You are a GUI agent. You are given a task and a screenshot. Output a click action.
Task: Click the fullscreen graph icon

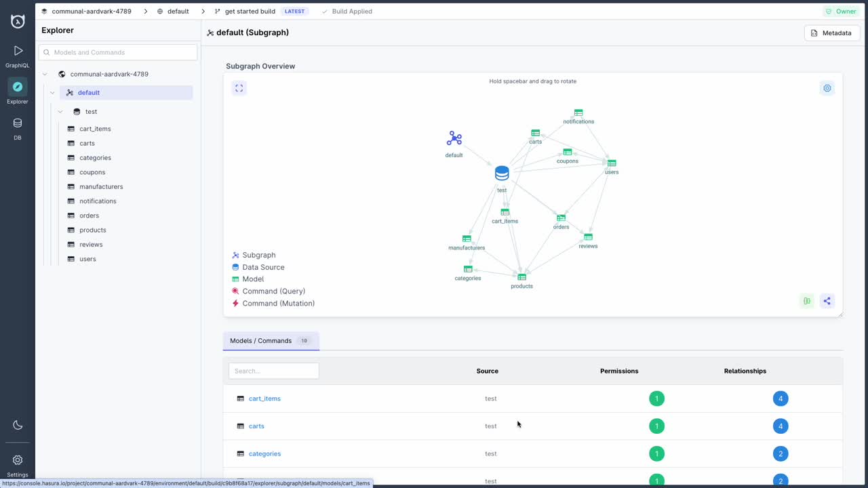[x=239, y=88]
